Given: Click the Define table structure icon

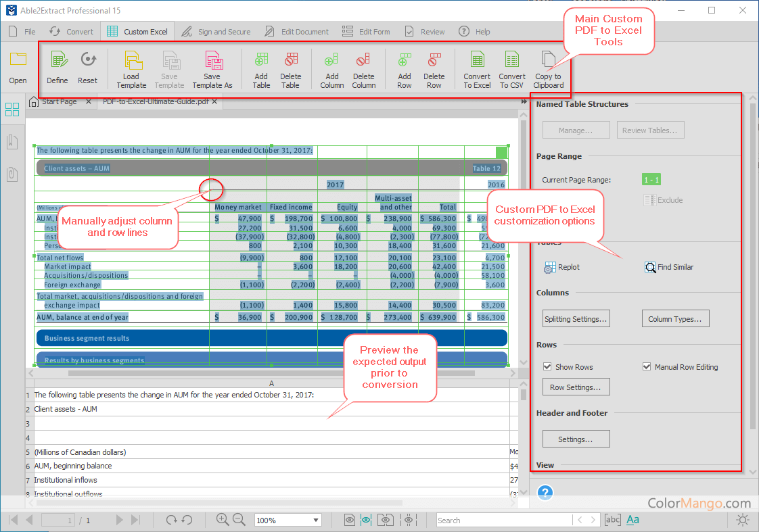Looking at the screenshot, I should tap(57, 62).
